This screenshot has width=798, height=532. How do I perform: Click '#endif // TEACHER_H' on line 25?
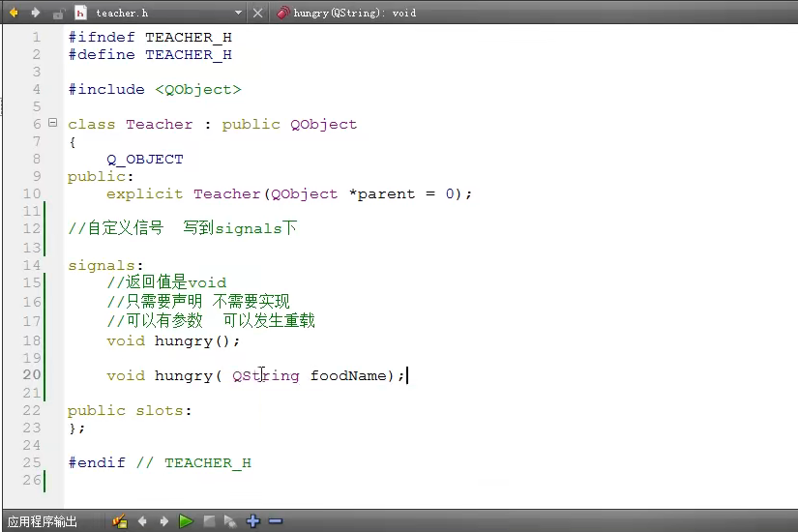pyautogui.click(x=160, y=462)
